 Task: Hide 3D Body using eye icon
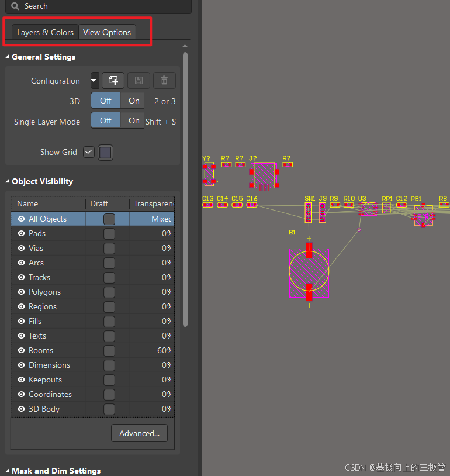click(x=21, y=409)
